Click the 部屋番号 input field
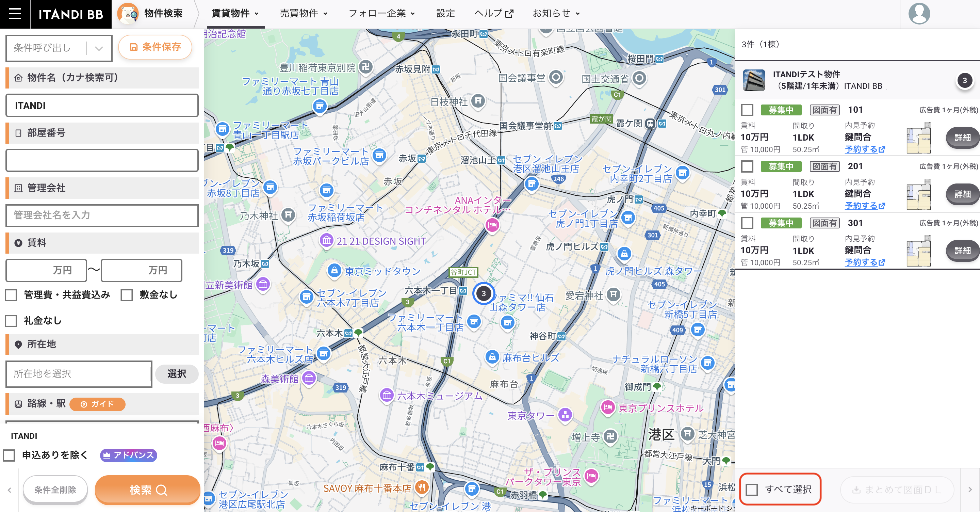Viewport: 980px width, 512px height. click(102, 161)
